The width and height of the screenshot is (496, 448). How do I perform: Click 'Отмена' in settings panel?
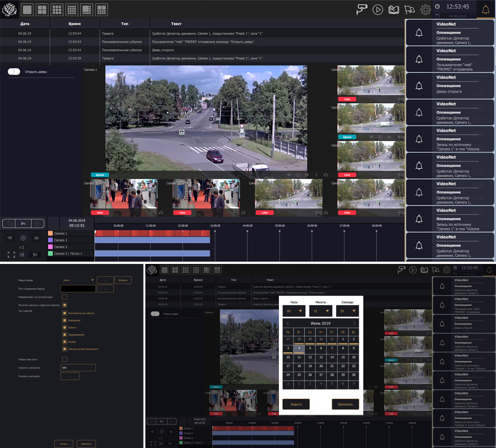64,444
